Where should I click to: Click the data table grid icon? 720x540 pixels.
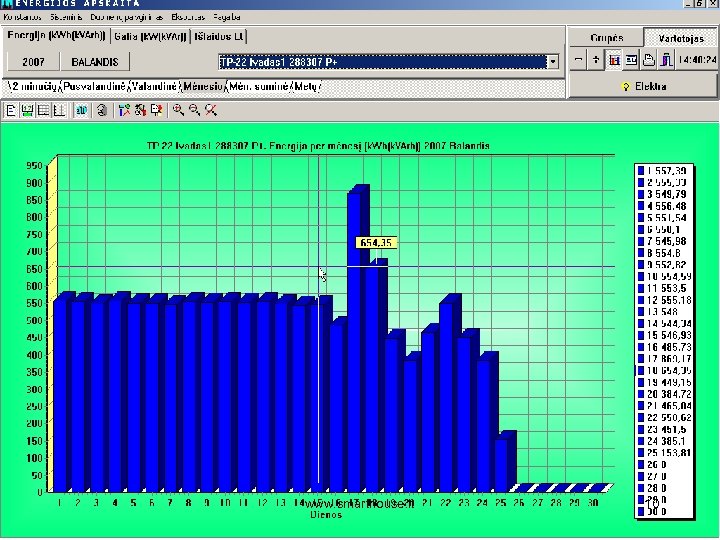(x=43, y=110)
